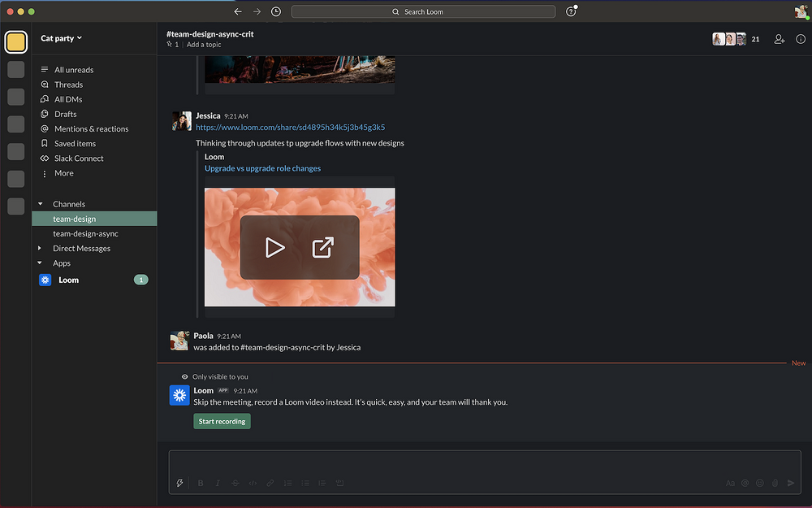Viewport: 812px width, 508px height.
Task: Toggle the Aa formatting toolbar
Action: coord(730,483)
